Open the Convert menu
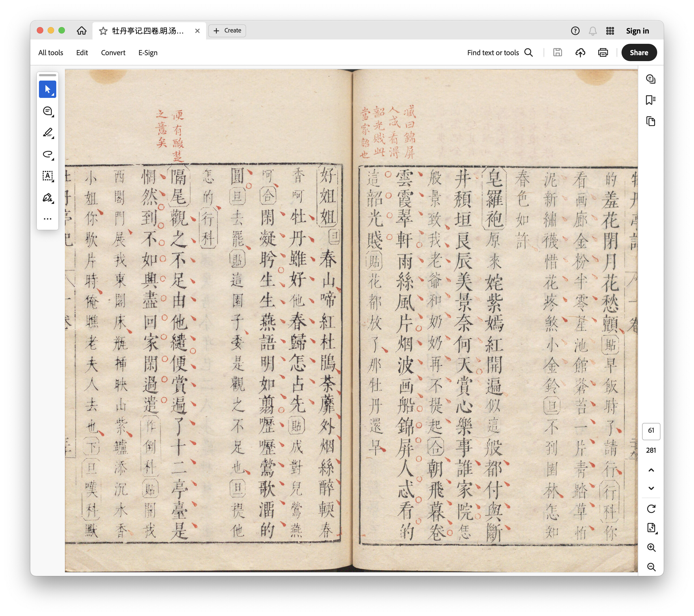This screenshot has height=616, width=694. pyautogui.click(x=113, y=53)
